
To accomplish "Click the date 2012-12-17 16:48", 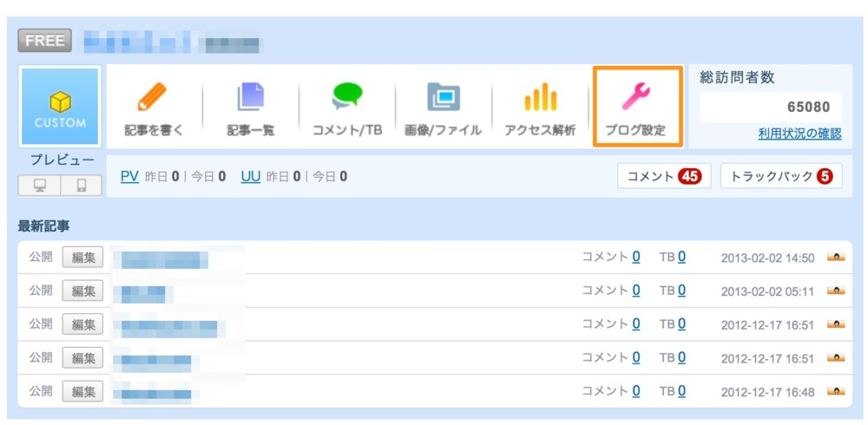I will 768,392.
